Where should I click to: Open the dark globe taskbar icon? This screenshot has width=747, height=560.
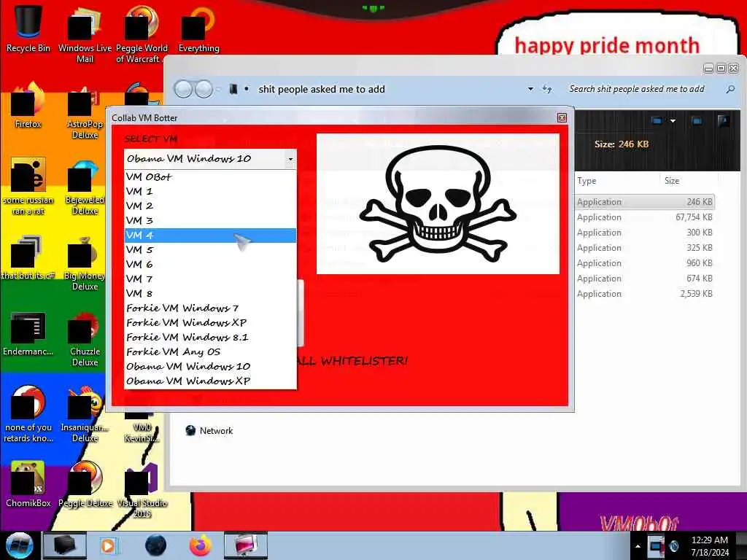[156, 545]
